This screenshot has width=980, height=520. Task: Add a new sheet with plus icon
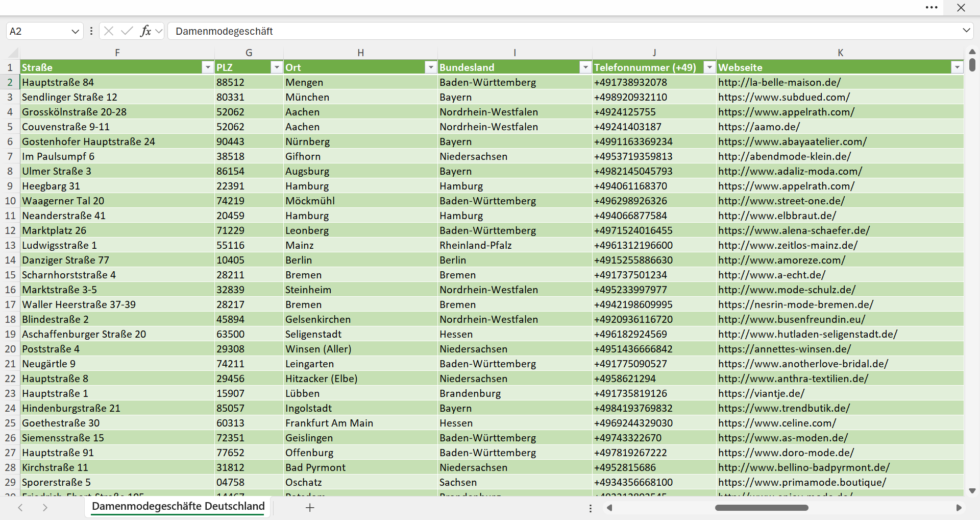pos(310,508)
